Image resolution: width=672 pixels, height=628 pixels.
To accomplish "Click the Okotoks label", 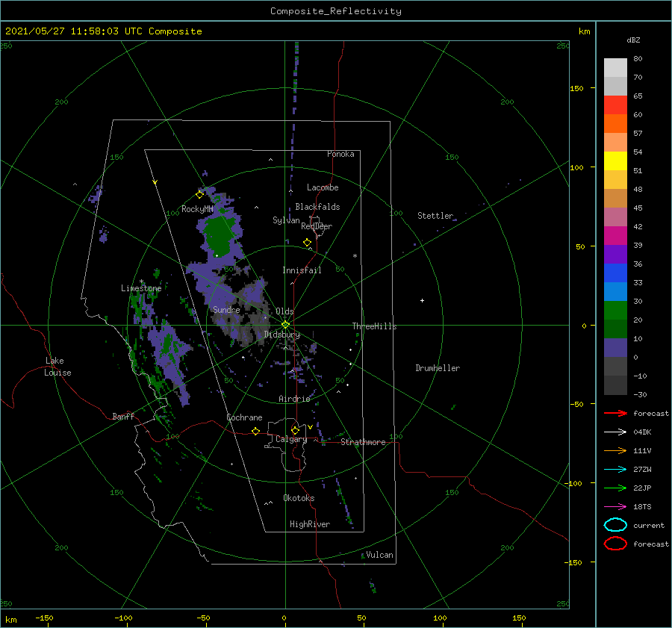I will [x=299, y=498].
